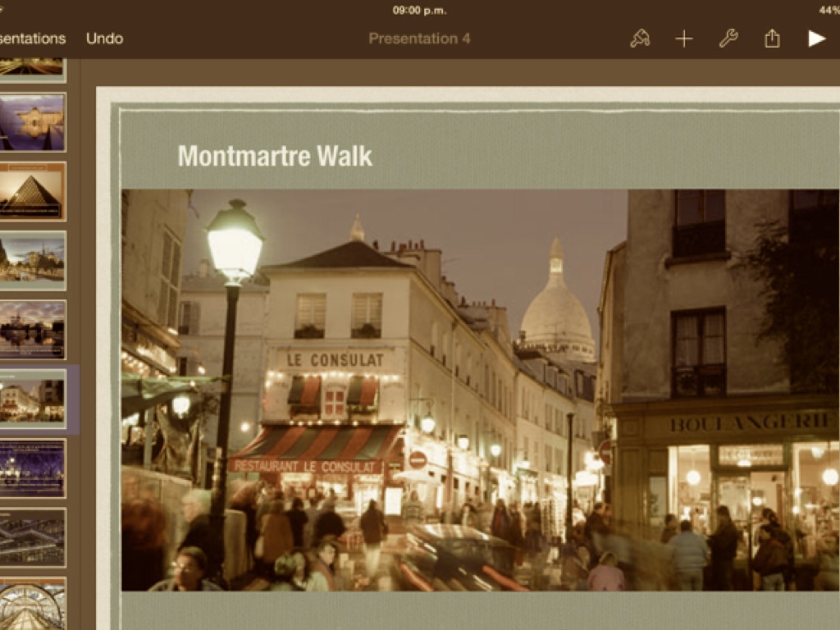Select the Montmartre Walk title text
840x630 pixels.
click(x=275, y=156)
